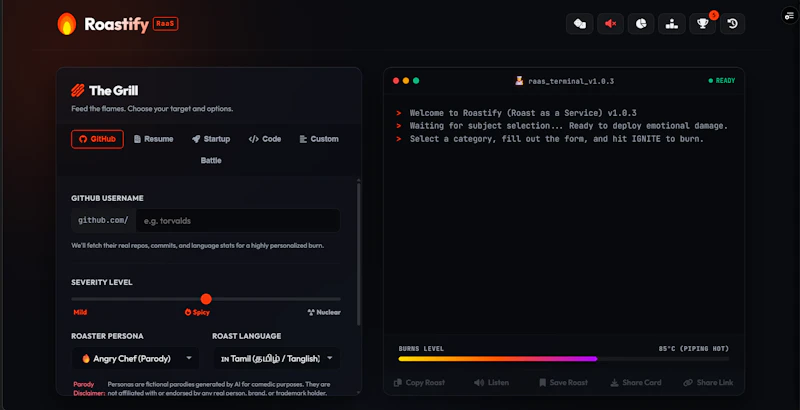Click the Share Link button
This screenshot has width=800, height=410.
pyautogui.click(x=708, y=382)
